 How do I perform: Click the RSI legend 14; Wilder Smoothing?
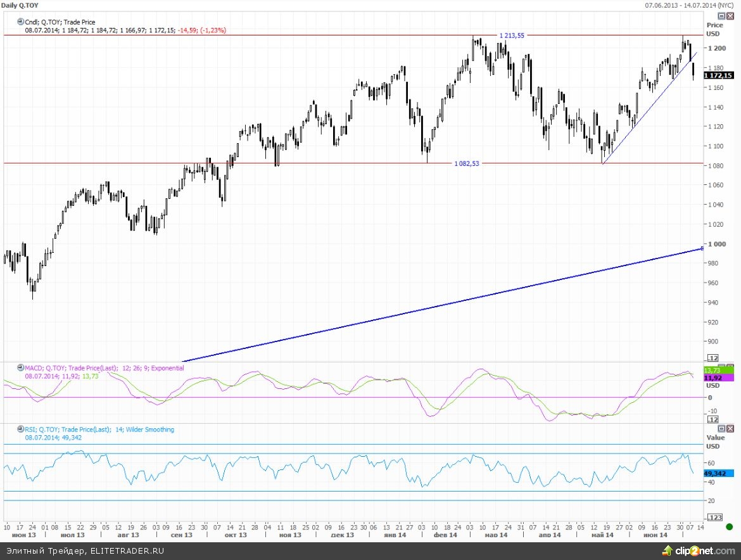click(144, 429)
